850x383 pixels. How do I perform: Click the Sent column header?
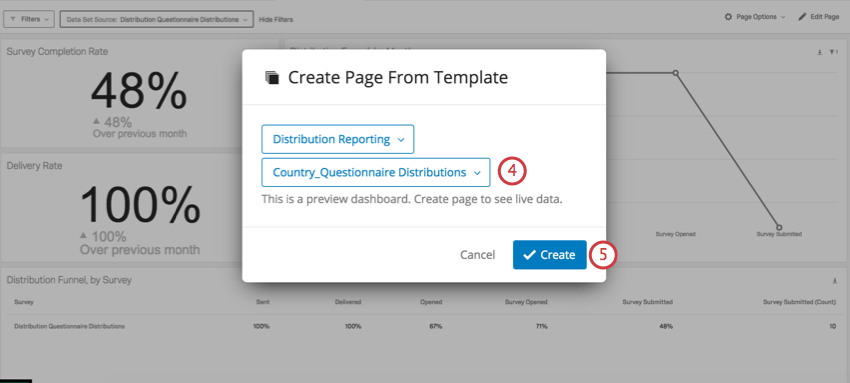pos(263,302)
